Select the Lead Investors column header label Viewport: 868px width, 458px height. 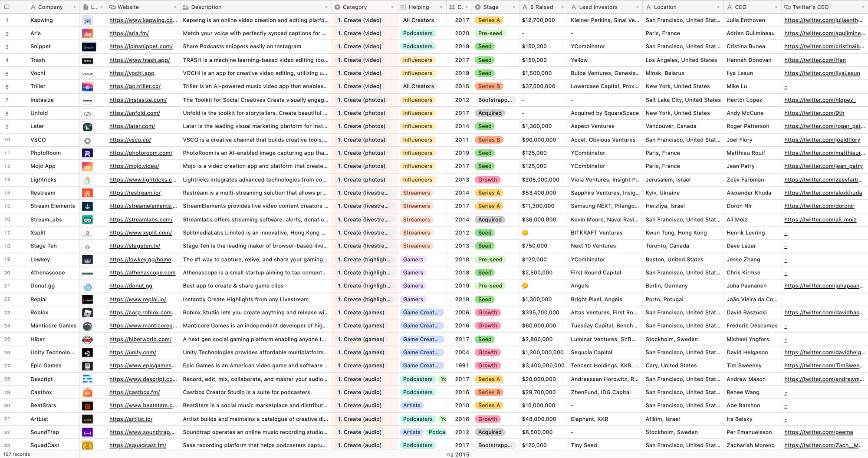pos(598,7)
